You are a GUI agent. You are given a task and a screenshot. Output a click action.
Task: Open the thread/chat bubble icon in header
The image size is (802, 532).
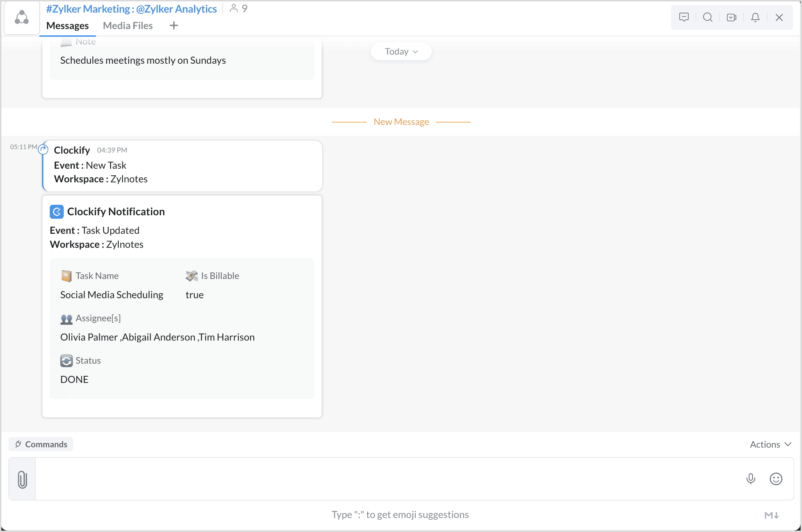click(x=684, y=17)
